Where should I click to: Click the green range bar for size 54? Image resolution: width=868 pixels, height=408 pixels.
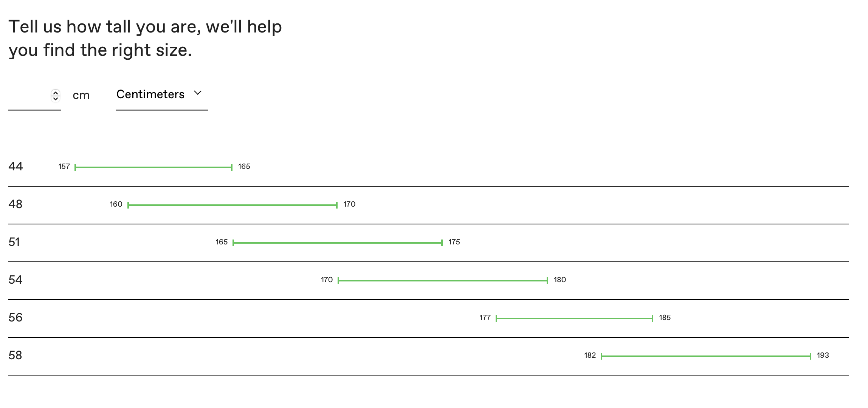pos(443,281)
